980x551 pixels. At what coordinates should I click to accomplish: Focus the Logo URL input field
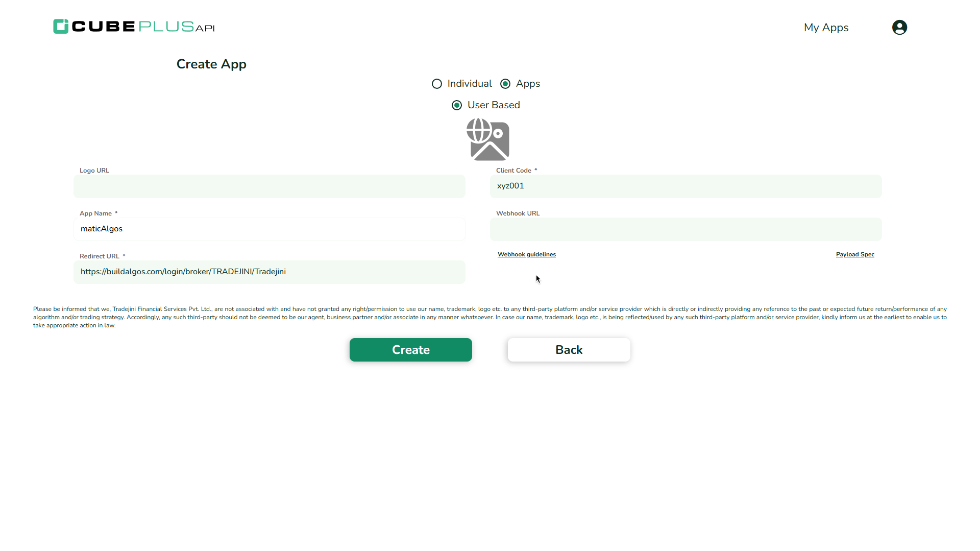(269, 186)
